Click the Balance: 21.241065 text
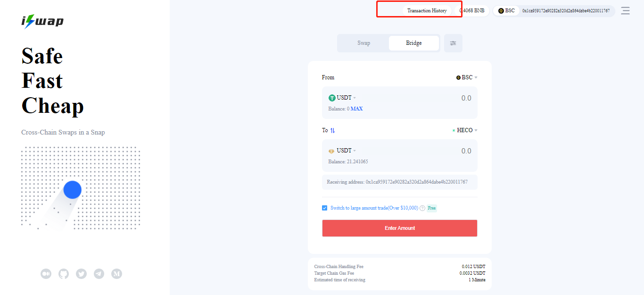Screen dimensions: 644x295 coord(348,161)
